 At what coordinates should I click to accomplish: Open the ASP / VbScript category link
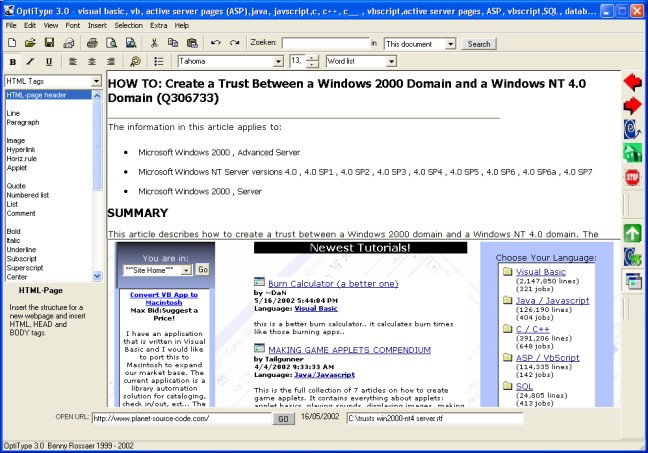pyautogui.click(x=548, y=358)
